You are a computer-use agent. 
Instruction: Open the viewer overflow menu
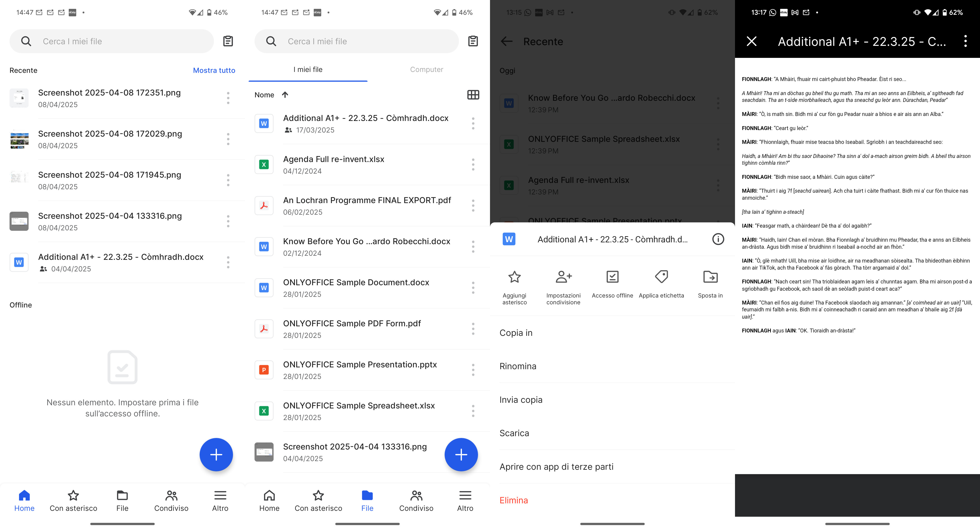click(x=965, y=41)
